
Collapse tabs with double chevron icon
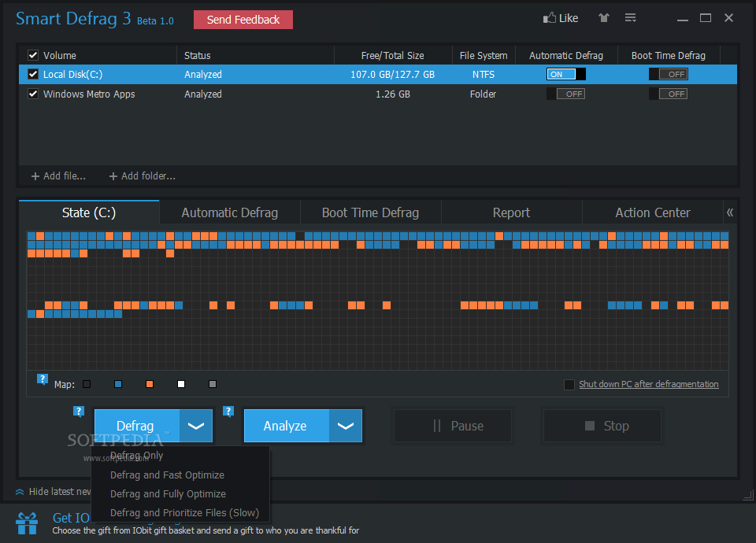[730, 212]
